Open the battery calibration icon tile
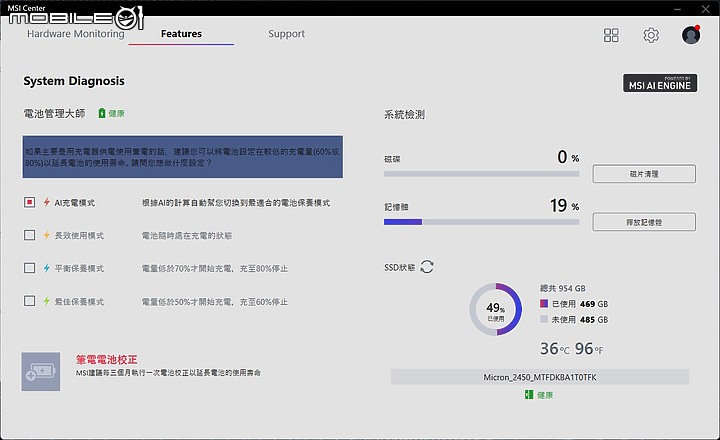Image resolution: width=720 pixels, height=440 pixels. (x=40, y=372)
